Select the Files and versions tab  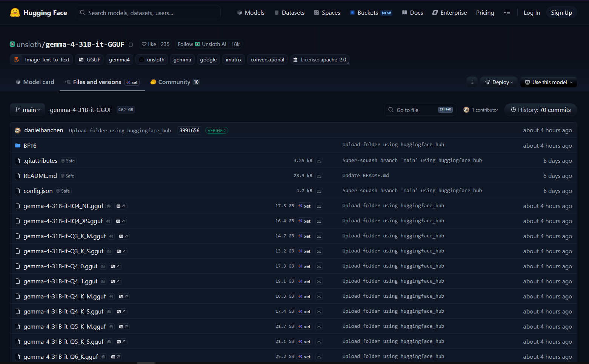point(102,82)
